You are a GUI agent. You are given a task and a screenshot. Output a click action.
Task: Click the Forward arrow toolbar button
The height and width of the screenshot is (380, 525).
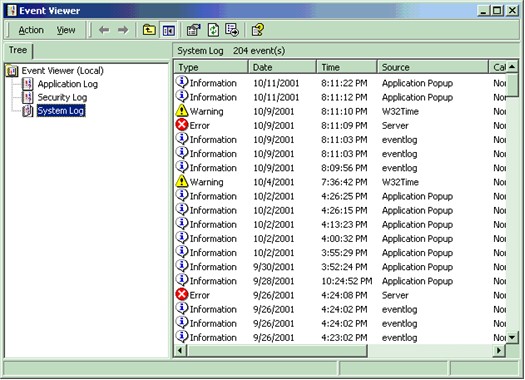point(123,30)
